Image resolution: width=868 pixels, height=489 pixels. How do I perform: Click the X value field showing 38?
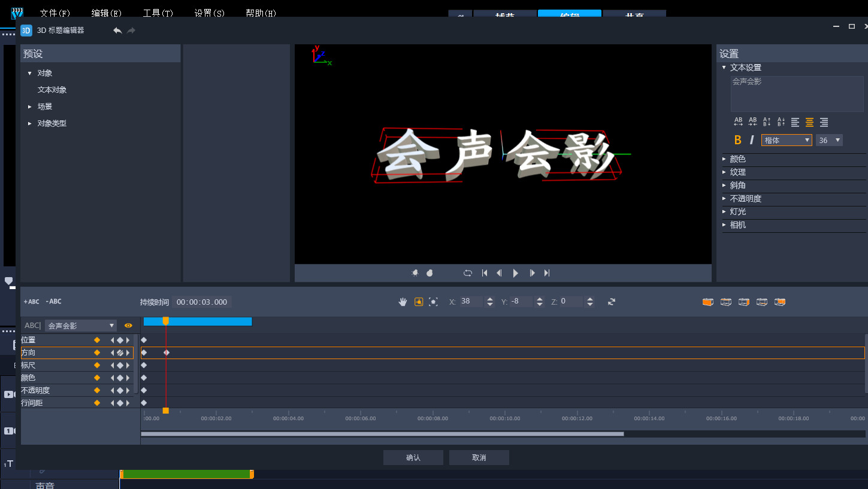[x=471, y=302]
